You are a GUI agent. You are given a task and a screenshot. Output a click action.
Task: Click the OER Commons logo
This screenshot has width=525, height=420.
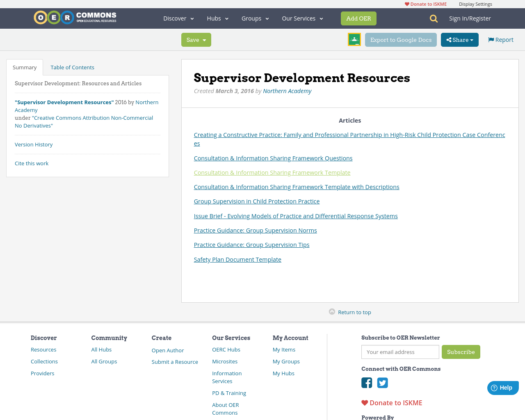pyautogui.click(x=75, y=17)
